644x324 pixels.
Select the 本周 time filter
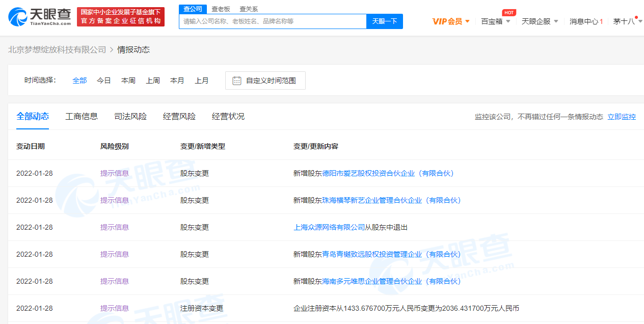point(128,80)
